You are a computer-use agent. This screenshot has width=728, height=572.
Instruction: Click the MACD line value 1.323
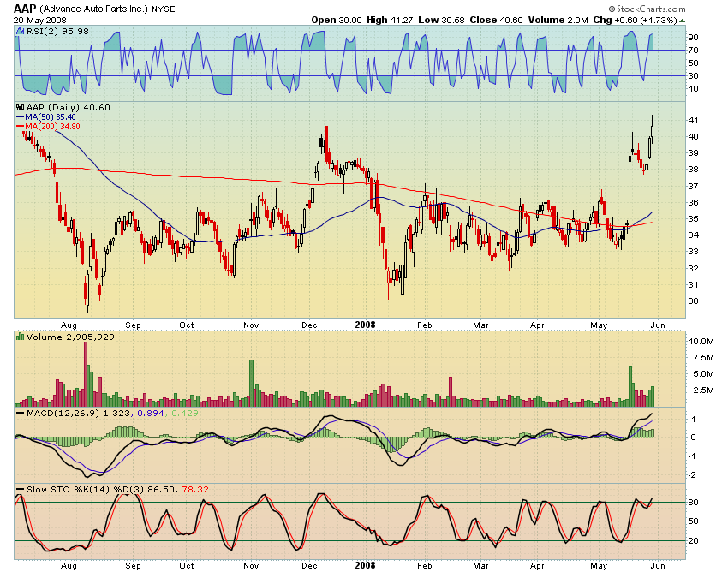pyautogui.click(x=117, y=414)
